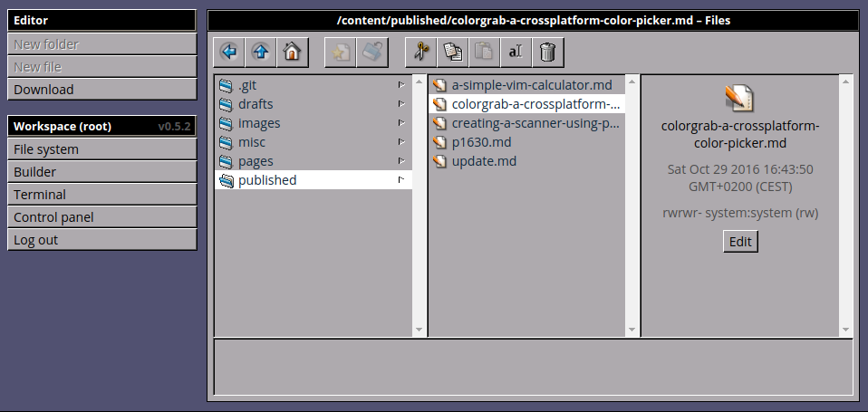The image size is (868, 412).
Task: Click the misc folder icon
Action: (226, 142)
